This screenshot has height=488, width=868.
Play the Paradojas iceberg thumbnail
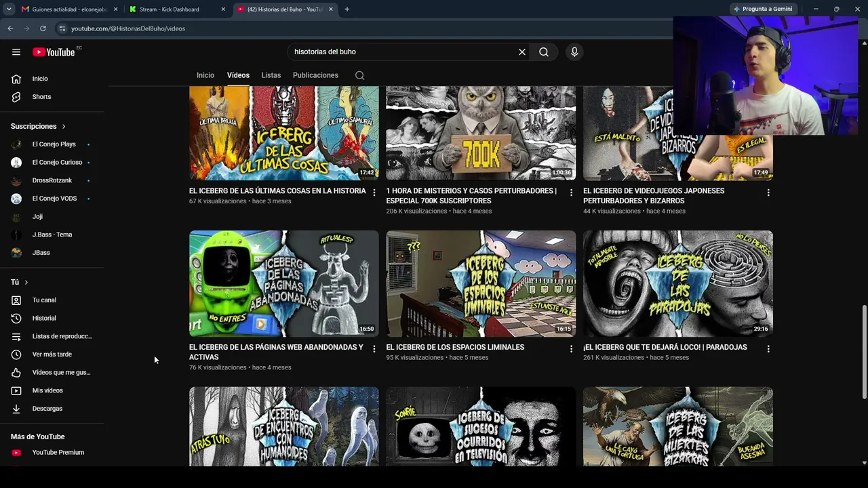678,283
